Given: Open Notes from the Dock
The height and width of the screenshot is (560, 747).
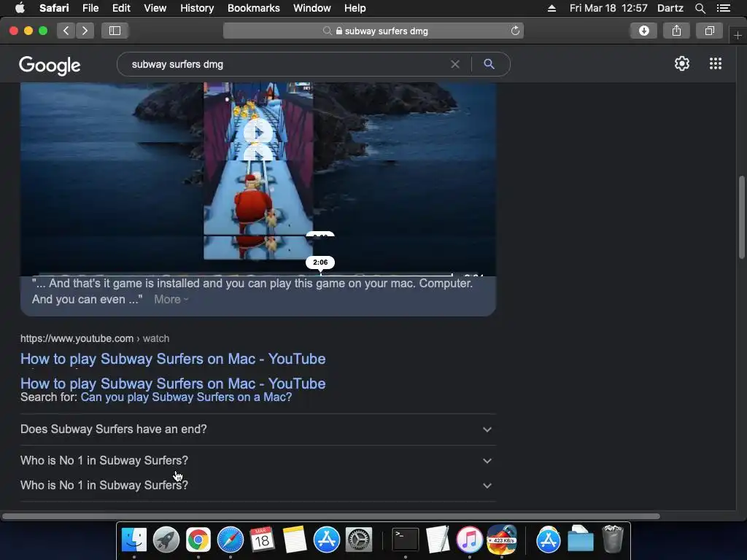Looking at the screenshot, I should point(295,540).
